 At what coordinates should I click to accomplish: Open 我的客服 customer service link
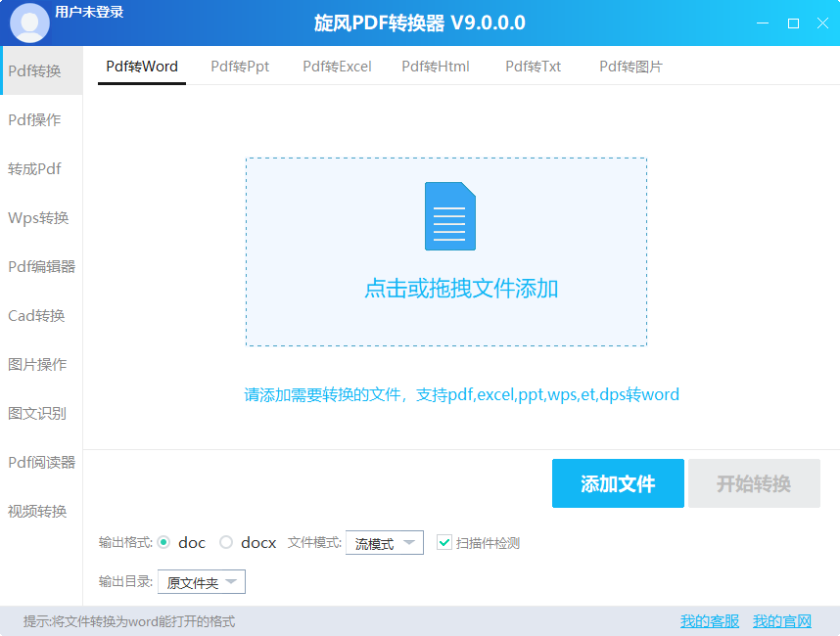tap(708, 620)
